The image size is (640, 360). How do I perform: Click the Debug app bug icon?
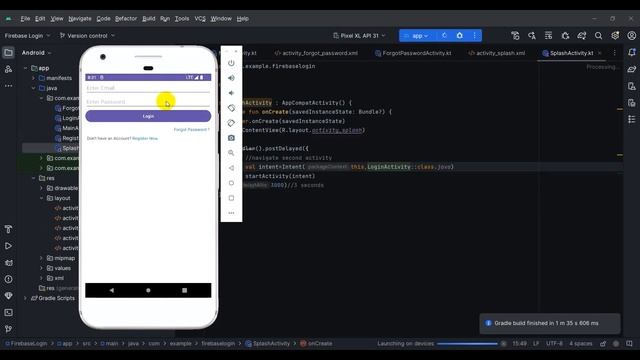click(x=460, y=36)
